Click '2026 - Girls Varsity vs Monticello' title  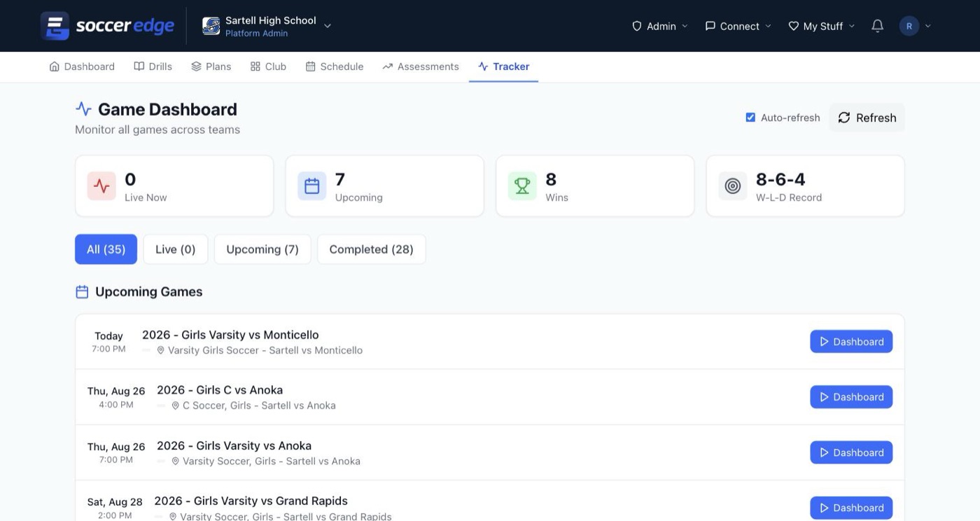230,335
